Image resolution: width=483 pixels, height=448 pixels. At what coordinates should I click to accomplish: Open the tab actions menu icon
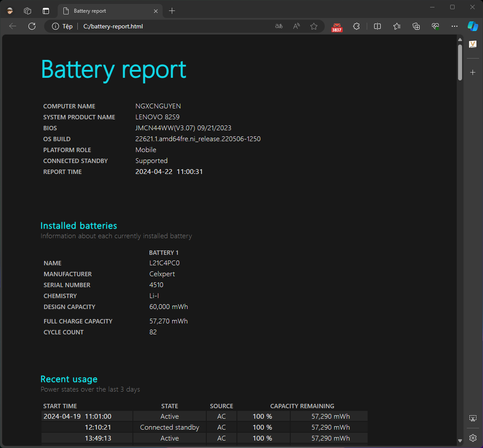46,11
